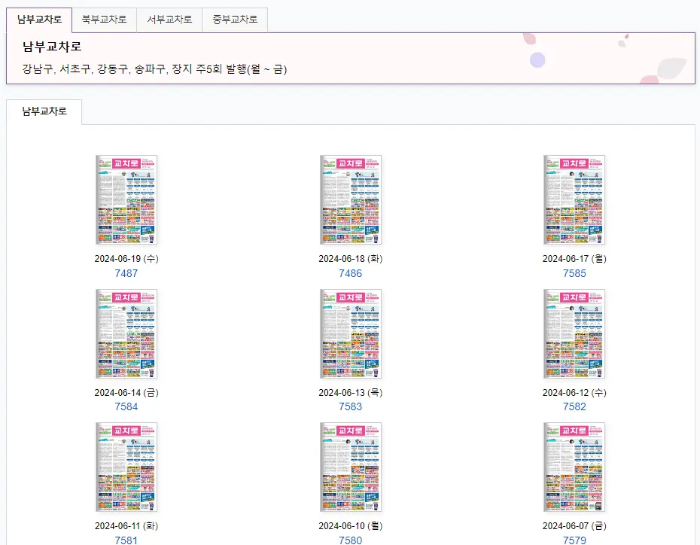
Task: Click the date text 2024-06-17 (월)
Action: 575,259
